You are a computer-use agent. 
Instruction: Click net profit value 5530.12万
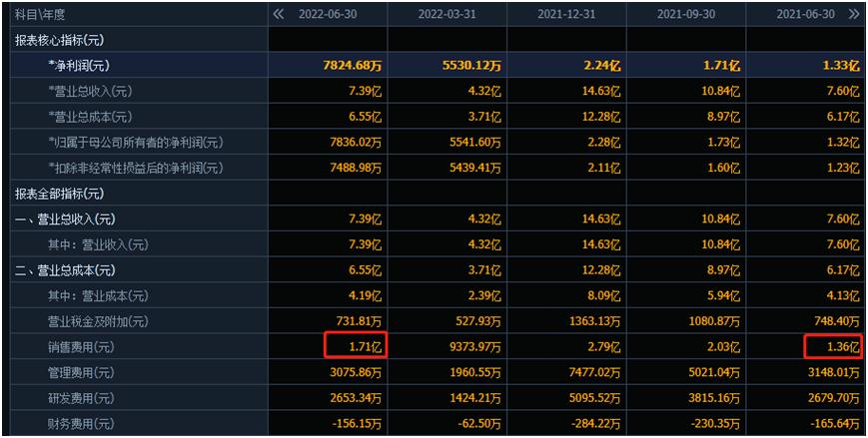pos(472,66)
